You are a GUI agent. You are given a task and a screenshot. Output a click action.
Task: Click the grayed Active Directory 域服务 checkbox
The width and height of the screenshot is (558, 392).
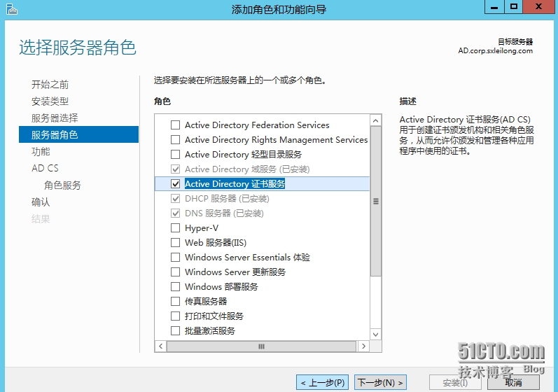176,169
